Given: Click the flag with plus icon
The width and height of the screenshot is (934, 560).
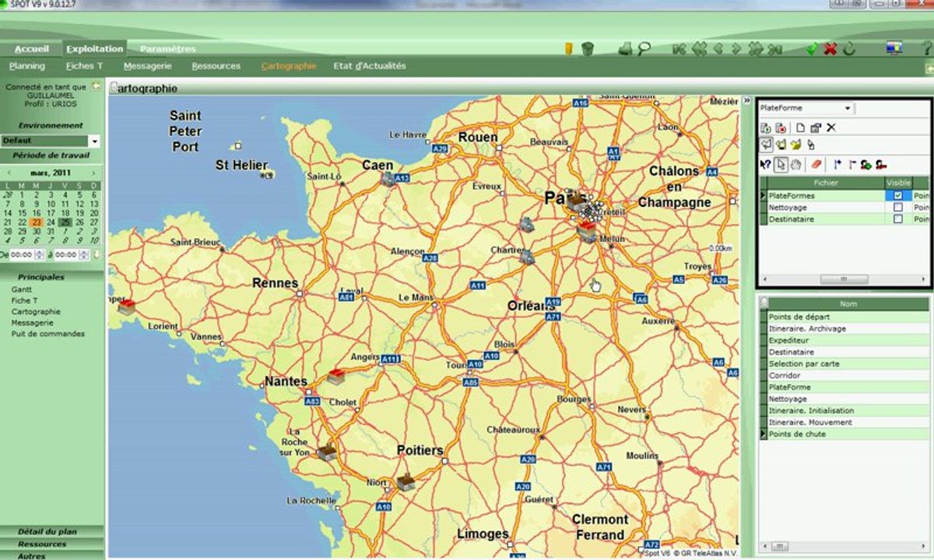Looking at the screenshot, I should 837,164.
